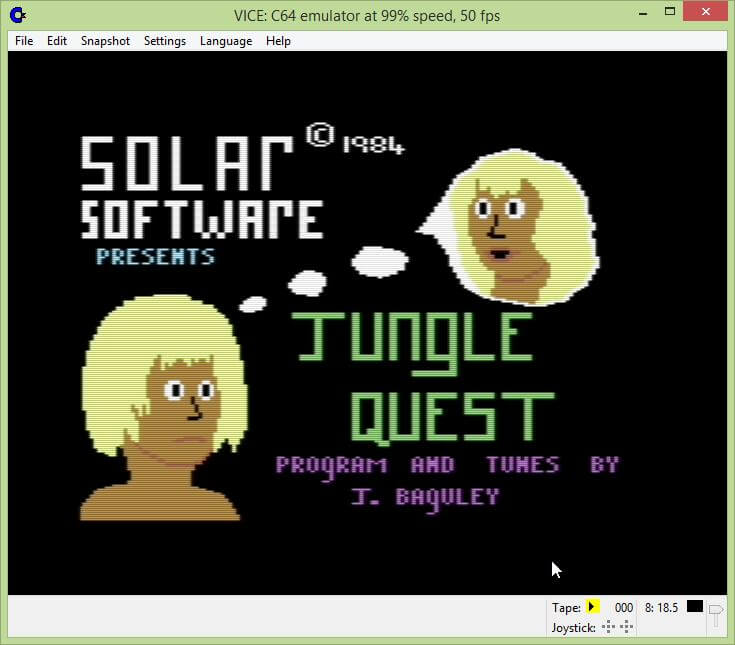Open the Settings menu

(165, 41)
